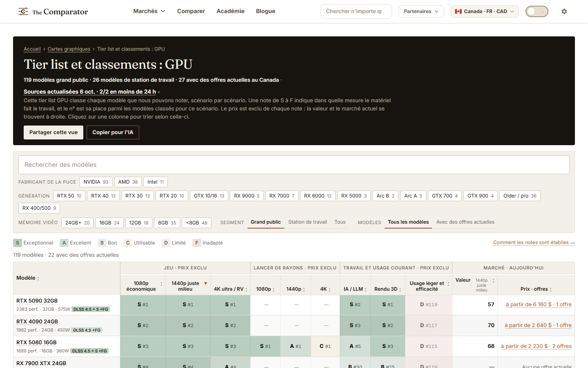Toggle the NVIDIA 93 filter chip
The height and width of the screenshot is (368, 588).
click(x=96, y=182)
